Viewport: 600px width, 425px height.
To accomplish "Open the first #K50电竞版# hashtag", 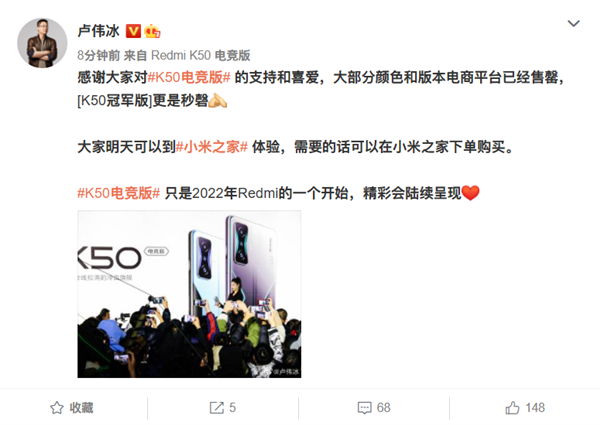I will click(189, 78).
